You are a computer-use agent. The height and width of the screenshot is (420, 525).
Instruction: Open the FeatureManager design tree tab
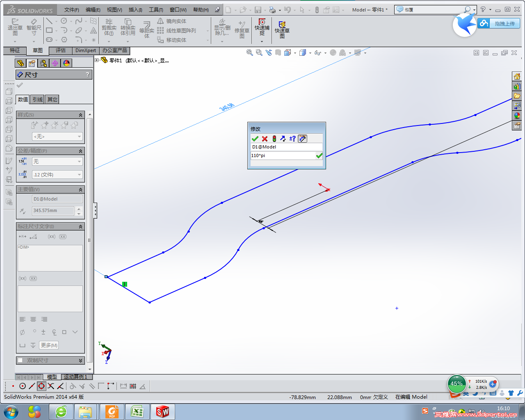tap(20, 63)
